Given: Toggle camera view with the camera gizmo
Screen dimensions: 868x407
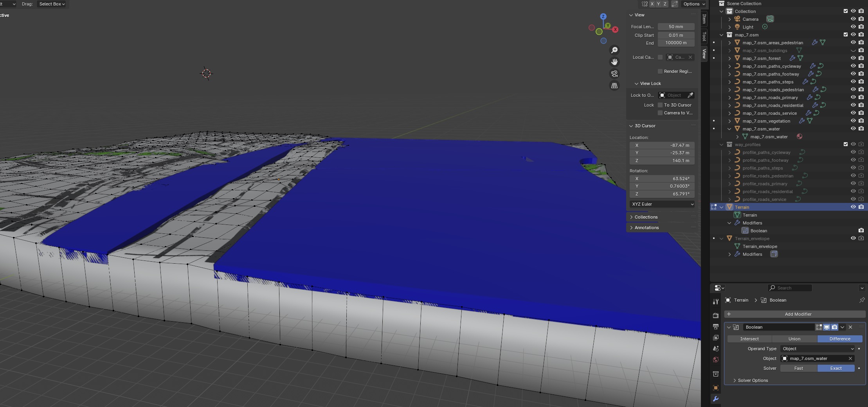Looking at the screenshot, I should tap(614, 74).
